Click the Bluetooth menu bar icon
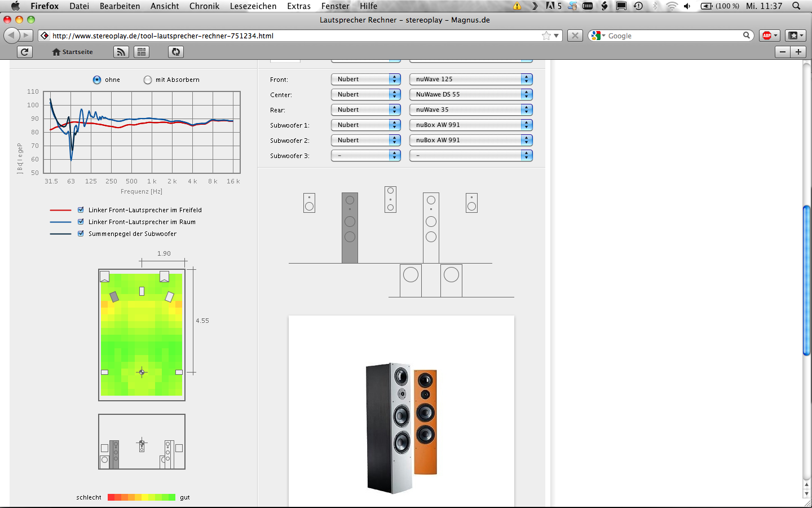The image size is (812, 508). (655, 6)
